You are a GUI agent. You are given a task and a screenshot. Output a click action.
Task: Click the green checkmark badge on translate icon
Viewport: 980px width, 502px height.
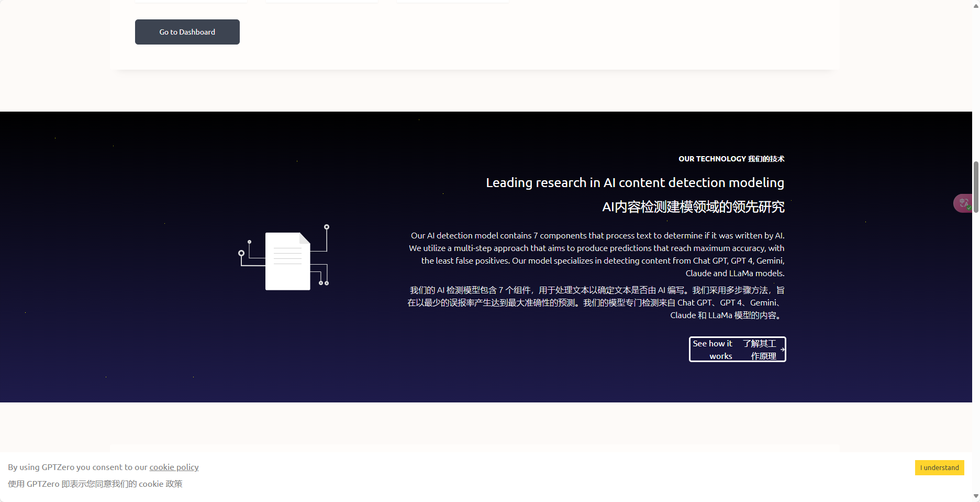969,208
